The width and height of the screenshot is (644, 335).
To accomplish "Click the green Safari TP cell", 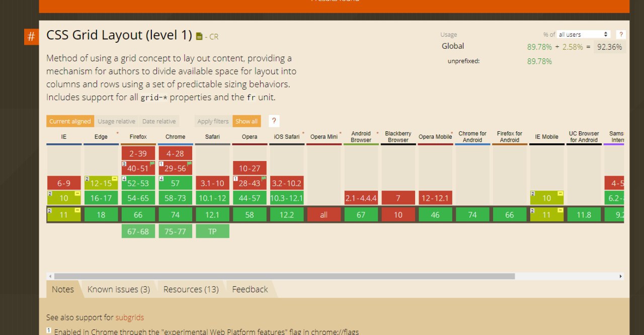I will [x=212, y=231].
